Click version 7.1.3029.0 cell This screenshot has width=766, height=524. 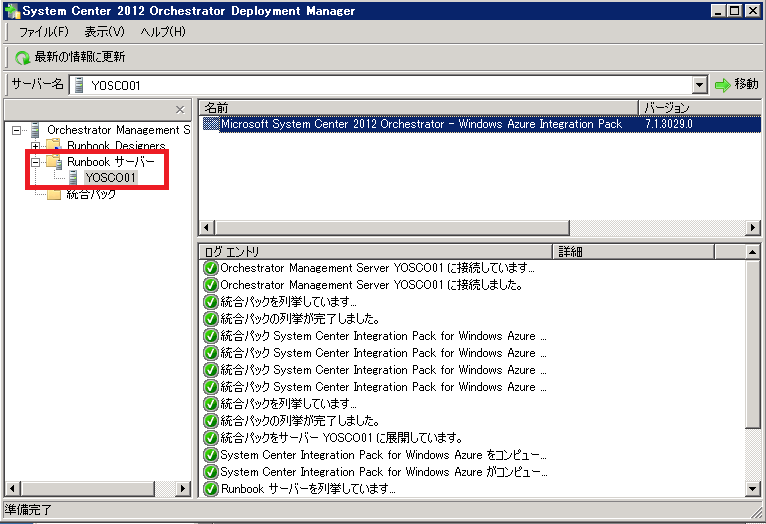(669, 124)
